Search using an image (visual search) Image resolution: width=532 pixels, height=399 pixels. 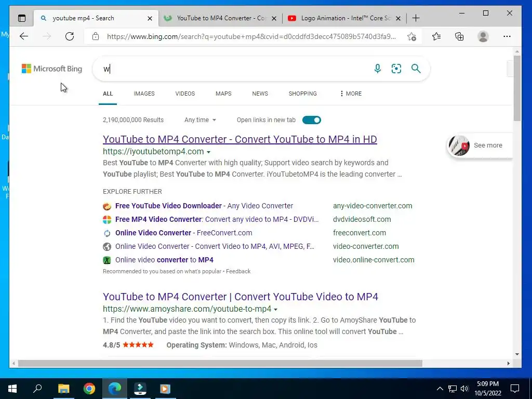[x=396, y=69]
